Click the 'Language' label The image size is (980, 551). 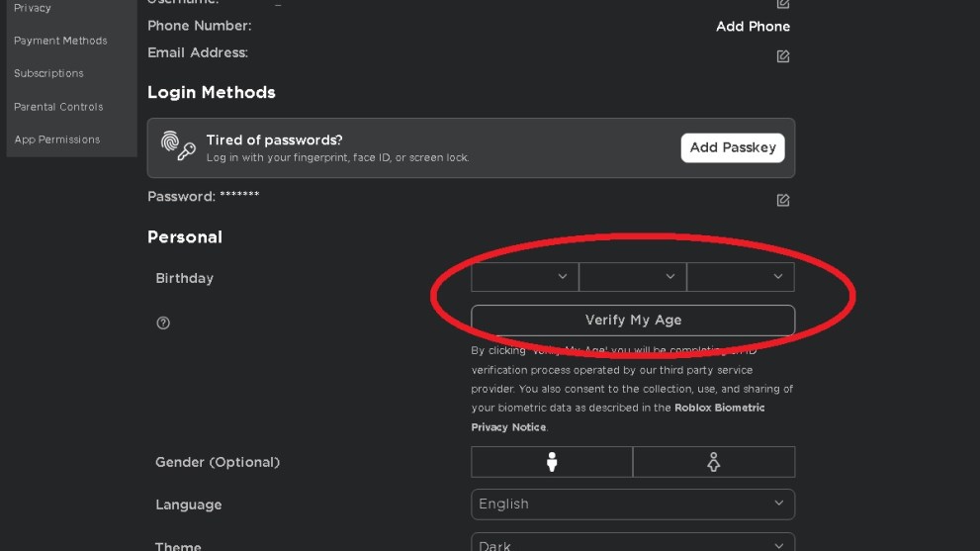click(x=189, y=505)
